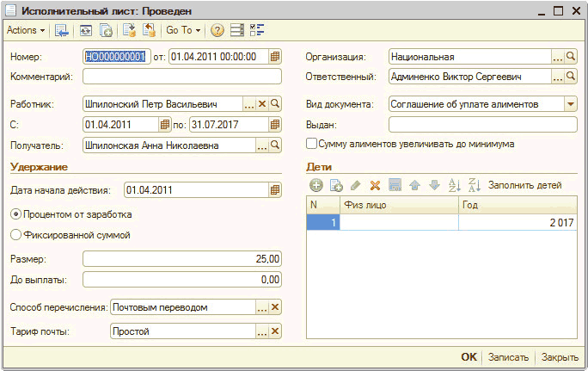Select Фиксированной суммой option
The width and height of the screenshot is (588, 371).
click(15, 234)
